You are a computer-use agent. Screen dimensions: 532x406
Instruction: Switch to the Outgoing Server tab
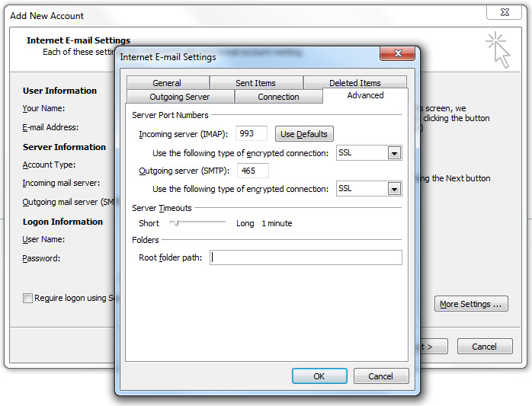(180, 97)
